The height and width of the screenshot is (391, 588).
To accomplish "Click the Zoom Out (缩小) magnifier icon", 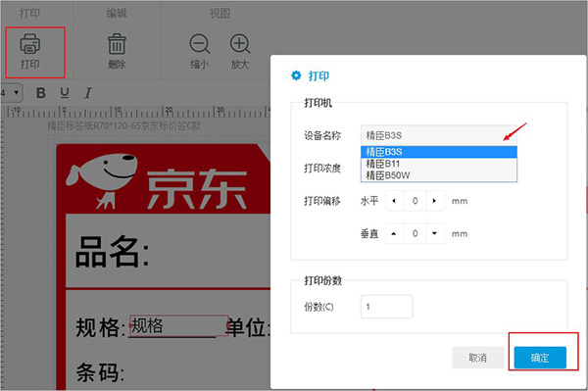I will click(200, 44).
